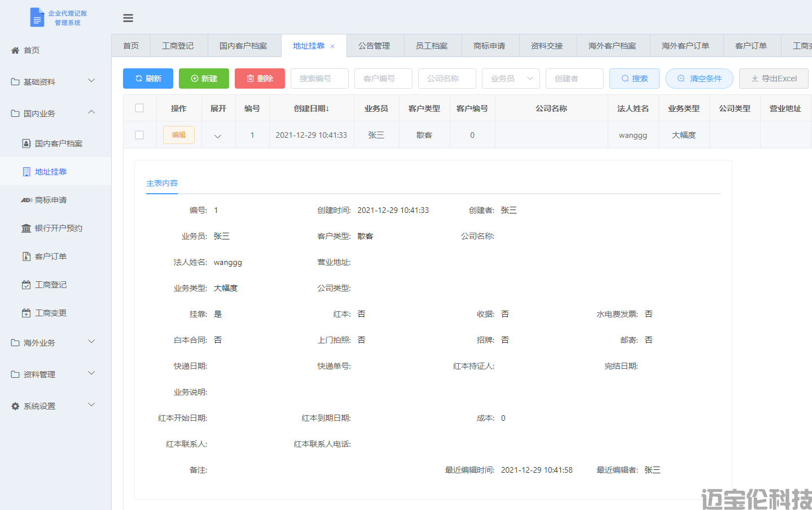Open 首页 from the sidebar

tap(55, 50)
